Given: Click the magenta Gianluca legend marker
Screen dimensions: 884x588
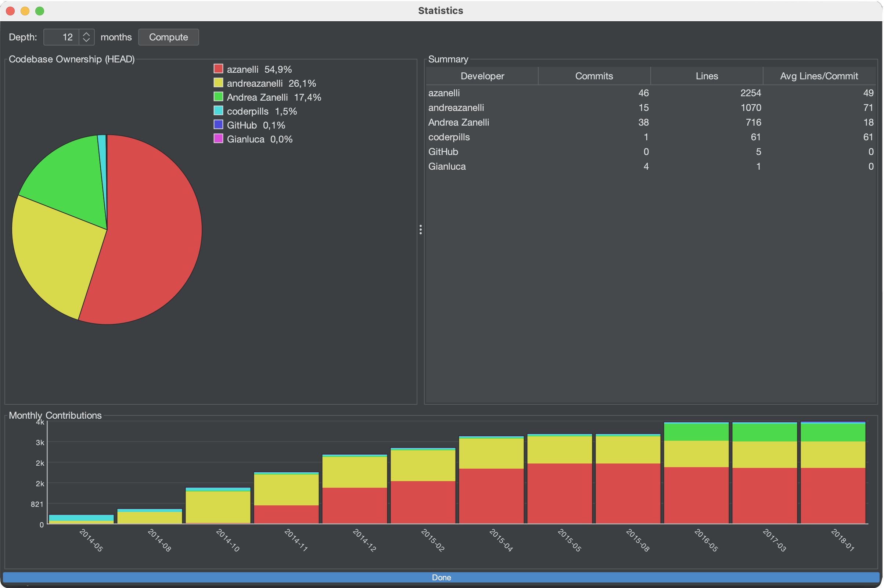Looking at the screenshot, I should [219, 138].
